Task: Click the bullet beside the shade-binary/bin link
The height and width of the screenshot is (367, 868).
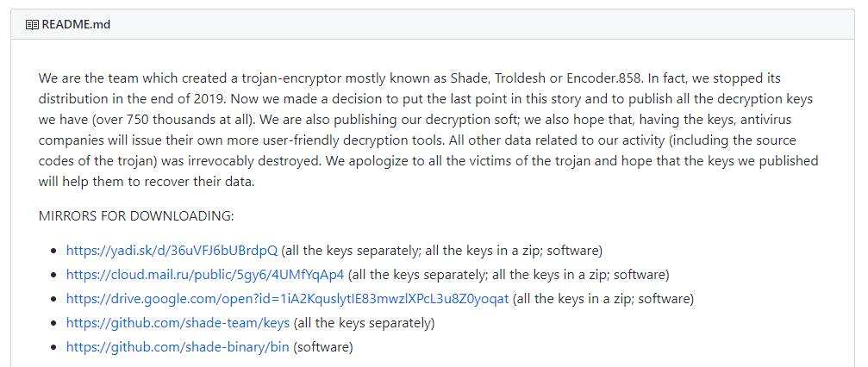Action: point(53,348)
